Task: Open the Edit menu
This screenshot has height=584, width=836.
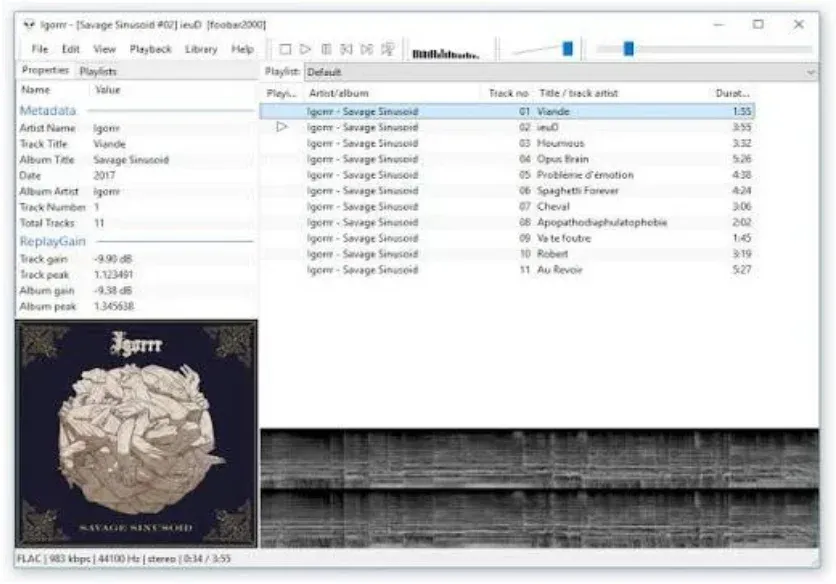Action: [x=70, y=49]
